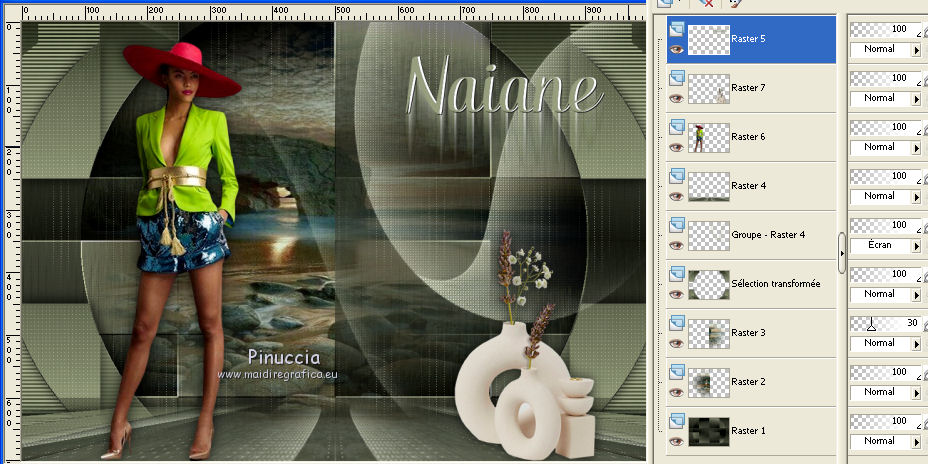Click the Raster 2 layer type icon
This screenshot has height=464, width=928.
click(678, 372)
